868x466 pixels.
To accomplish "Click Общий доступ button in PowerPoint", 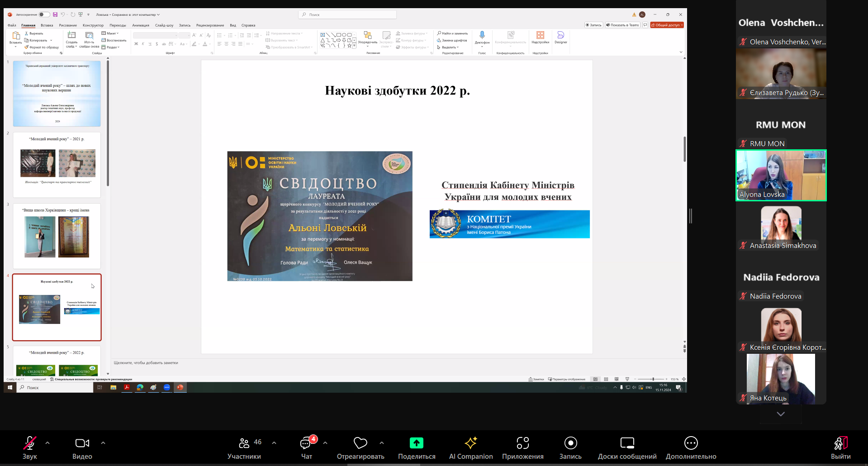I will (x=667, y=25).
